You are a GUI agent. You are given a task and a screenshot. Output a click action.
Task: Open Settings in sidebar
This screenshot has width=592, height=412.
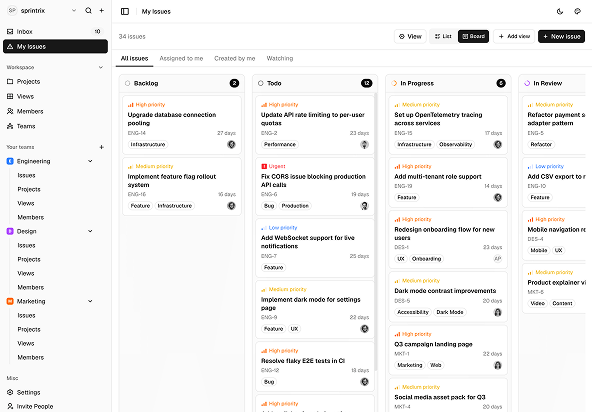click(x=55, y=392)
